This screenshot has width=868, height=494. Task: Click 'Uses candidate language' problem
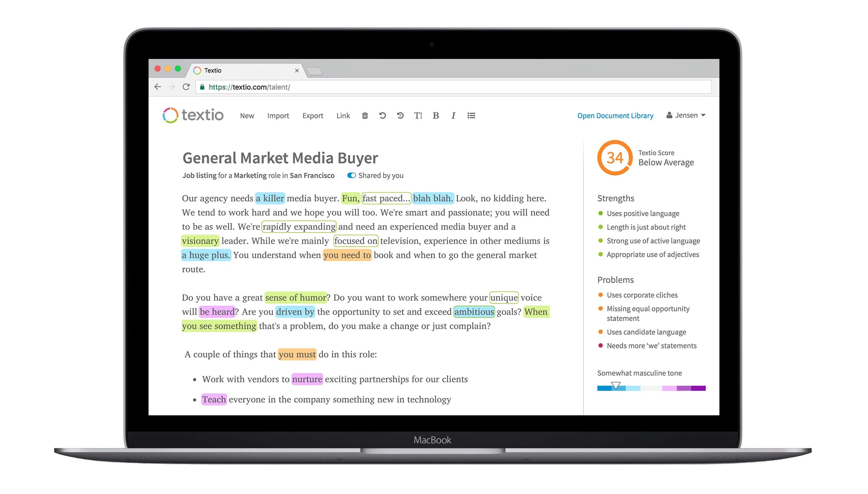click(x=646, y=332)
